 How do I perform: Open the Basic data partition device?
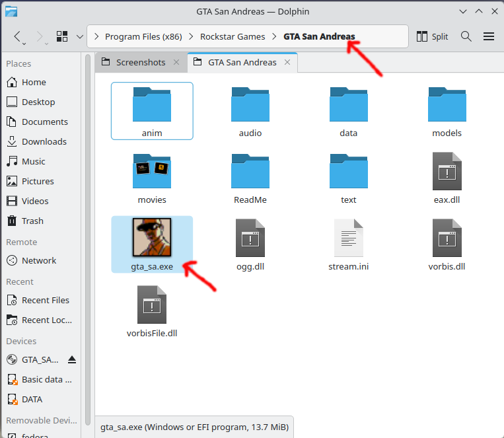click(40, 379)
